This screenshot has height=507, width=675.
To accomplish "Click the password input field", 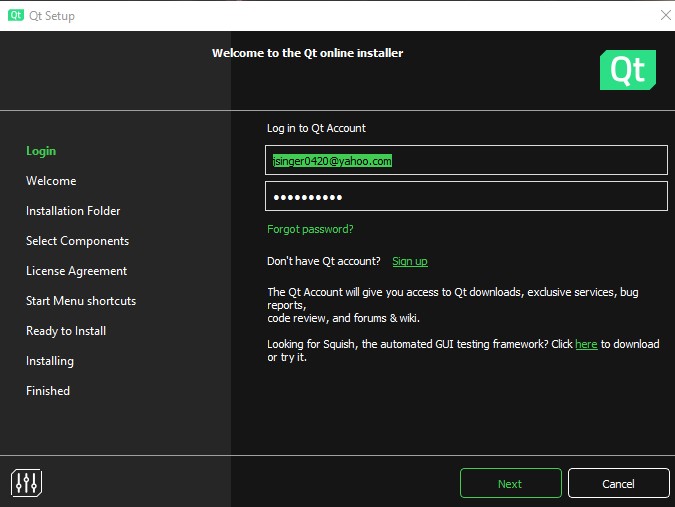I will 466,196.
